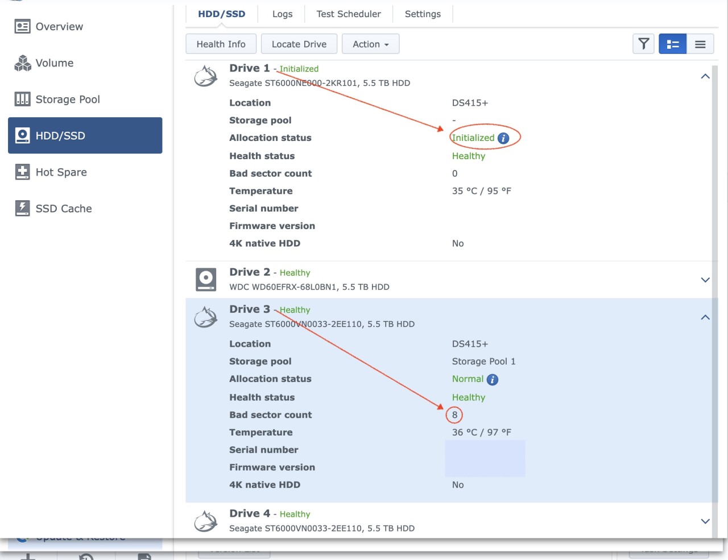Open Overview in the sidebar

coord(59,27)
